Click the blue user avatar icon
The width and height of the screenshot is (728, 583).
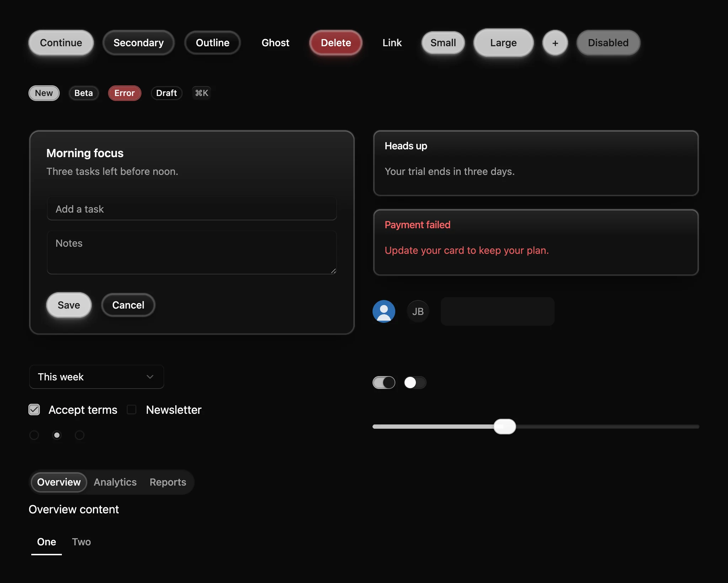point(384,311)
